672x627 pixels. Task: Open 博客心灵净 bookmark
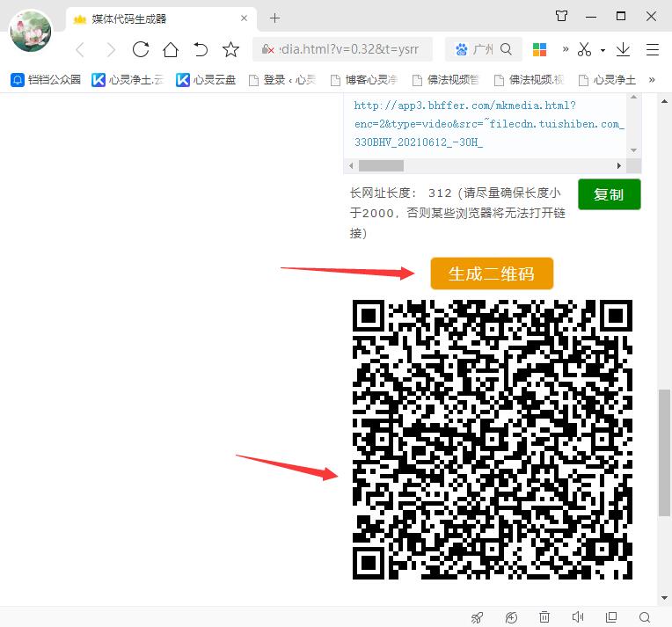(x=364, y=80)
